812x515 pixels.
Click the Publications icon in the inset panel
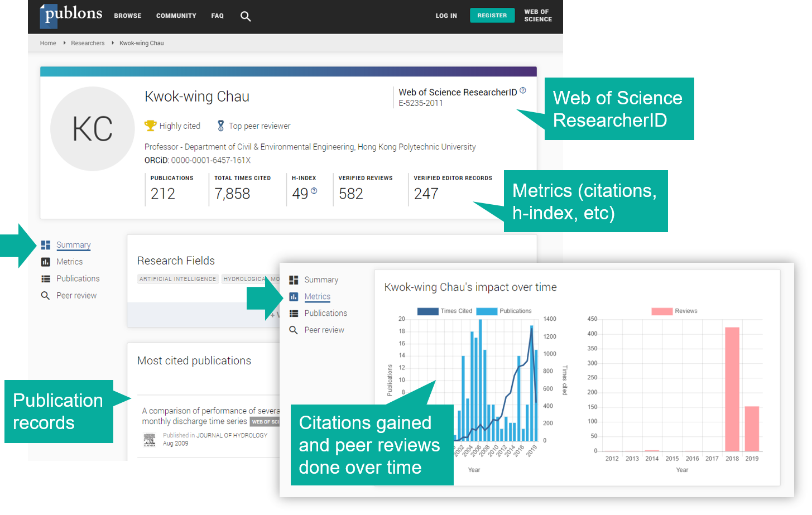[294, 313]
